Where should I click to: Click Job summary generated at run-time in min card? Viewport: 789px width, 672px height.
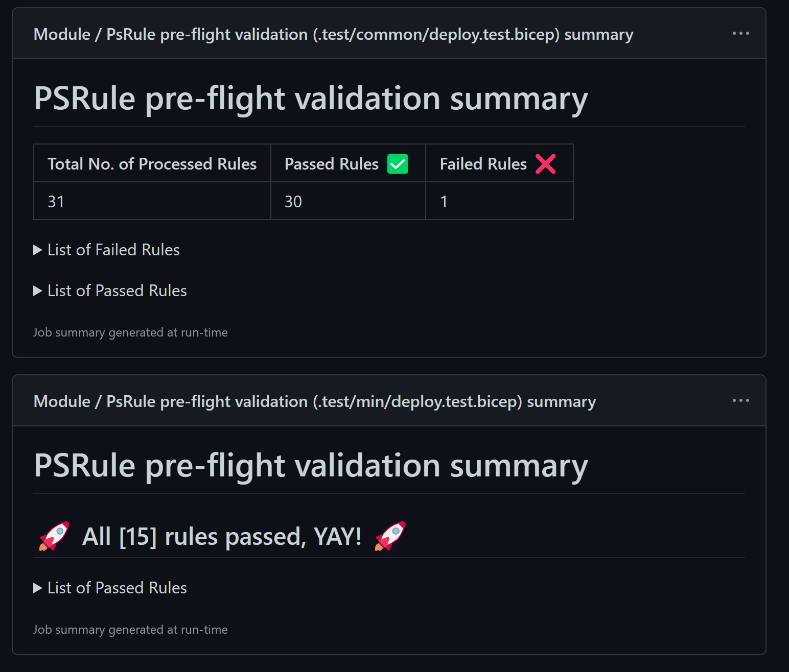130,630
